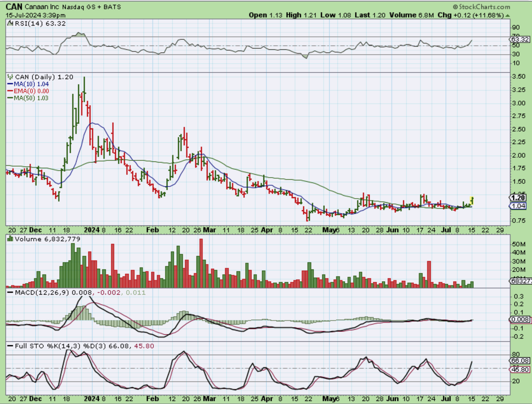Click the 45.80 stochastic %D axis tag
This screenshot has width=532, height=404.
coord(520,369)
